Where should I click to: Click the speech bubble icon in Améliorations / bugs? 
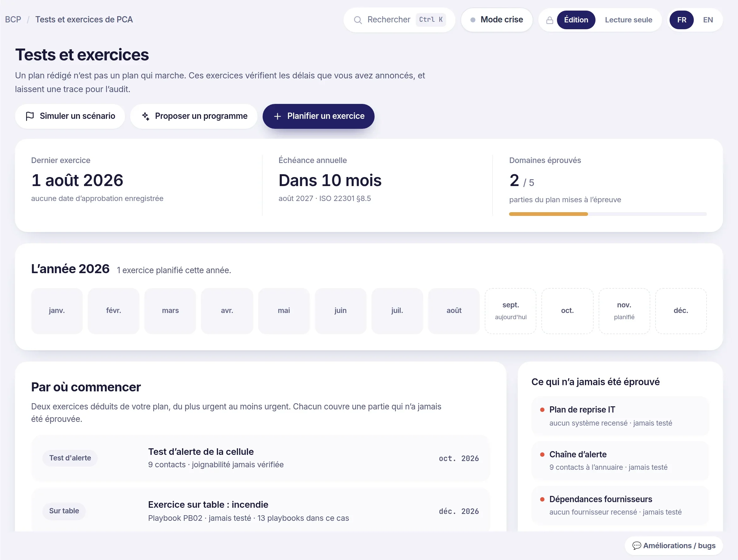coord(637,545)
